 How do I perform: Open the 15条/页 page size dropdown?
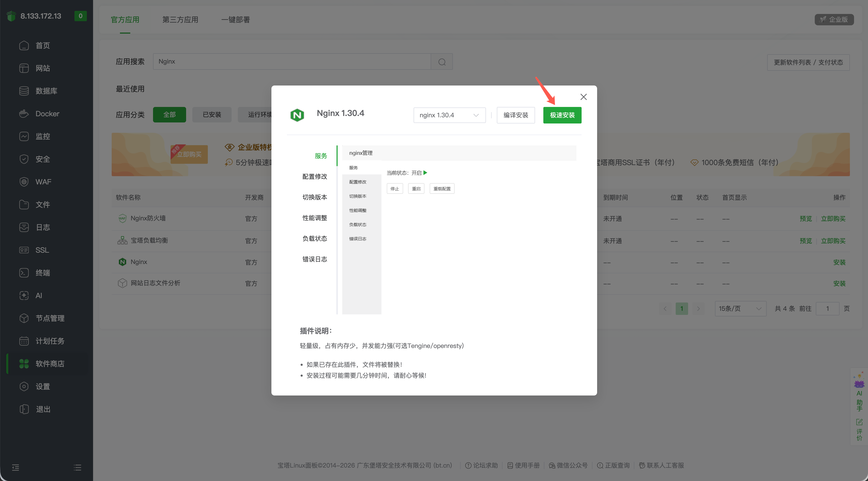pyautogui.click(x=741, y=308)
